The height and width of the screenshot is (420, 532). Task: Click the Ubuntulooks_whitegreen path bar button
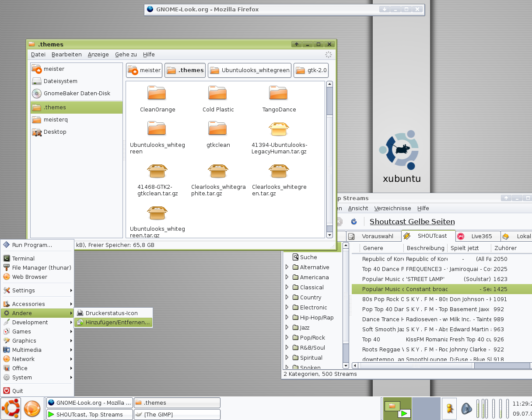point(250,70)
